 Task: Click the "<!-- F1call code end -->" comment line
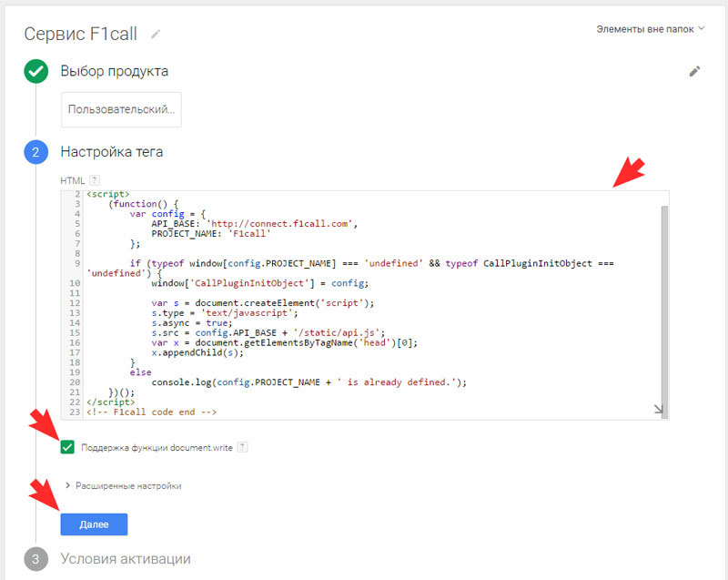pos(151,412)
